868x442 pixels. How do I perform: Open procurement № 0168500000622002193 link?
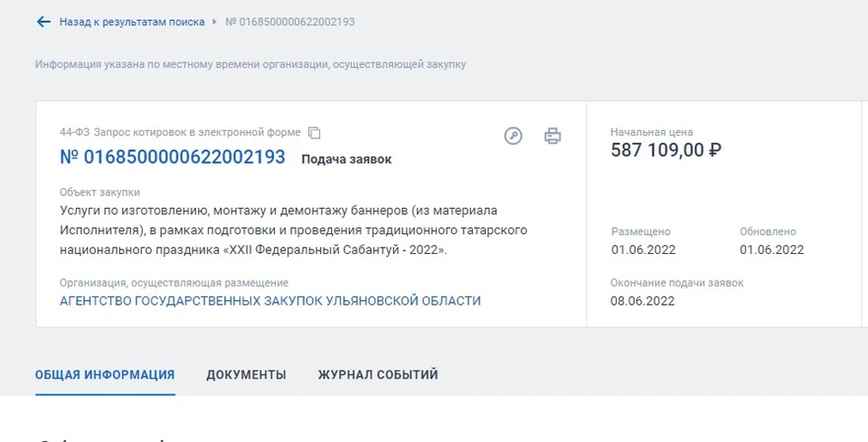(172, 157)
